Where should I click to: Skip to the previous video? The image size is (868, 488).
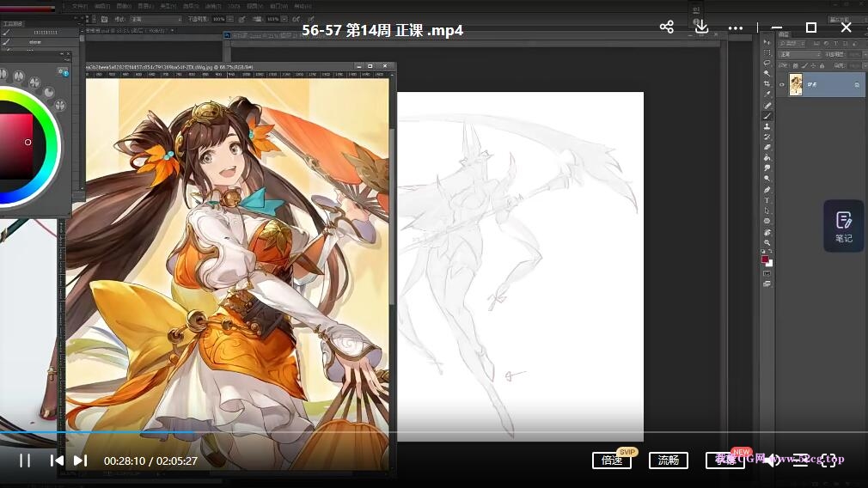pyautogui.click(x=57, y=461)
